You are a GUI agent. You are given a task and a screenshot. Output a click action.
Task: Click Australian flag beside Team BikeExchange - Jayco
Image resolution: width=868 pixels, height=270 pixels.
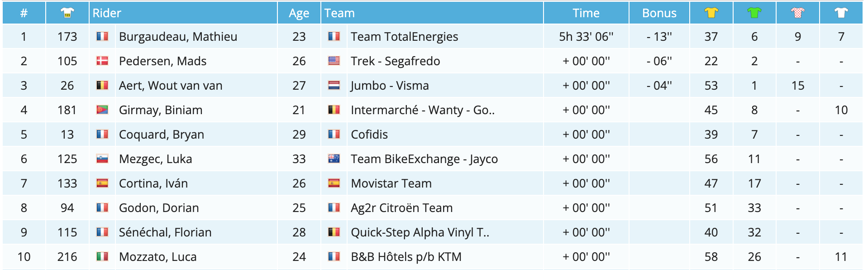click(x=334, y=159)
